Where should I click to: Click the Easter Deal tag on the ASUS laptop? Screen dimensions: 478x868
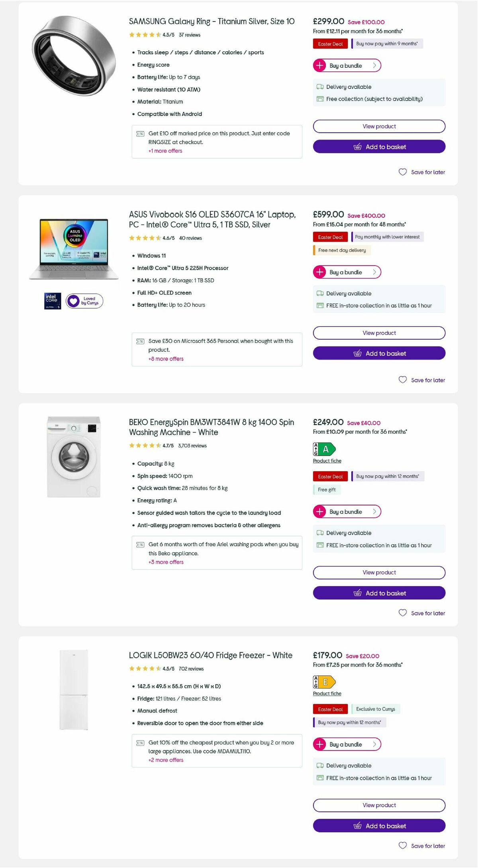point(330,237)
